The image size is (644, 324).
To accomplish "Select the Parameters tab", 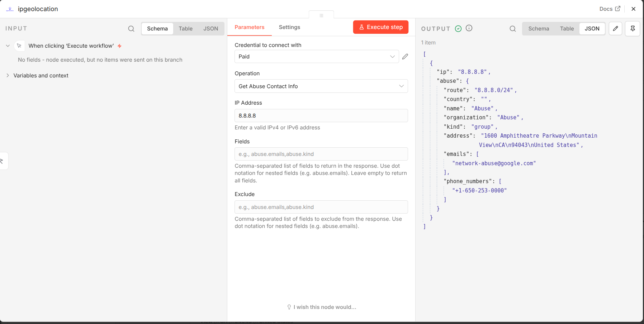I will (x=249, y=27).
